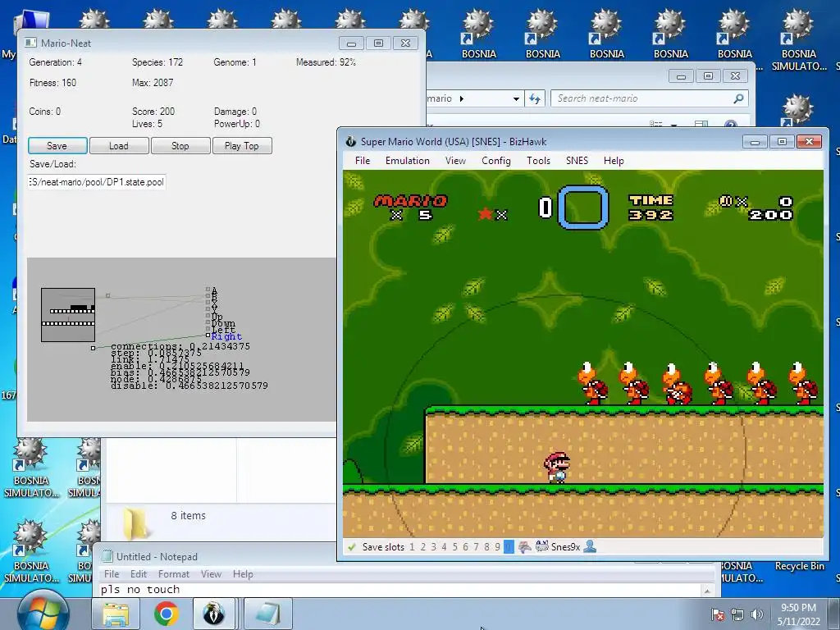
Task: Switch to Notepad taskbar button
Action: click(x=269, y=614)
